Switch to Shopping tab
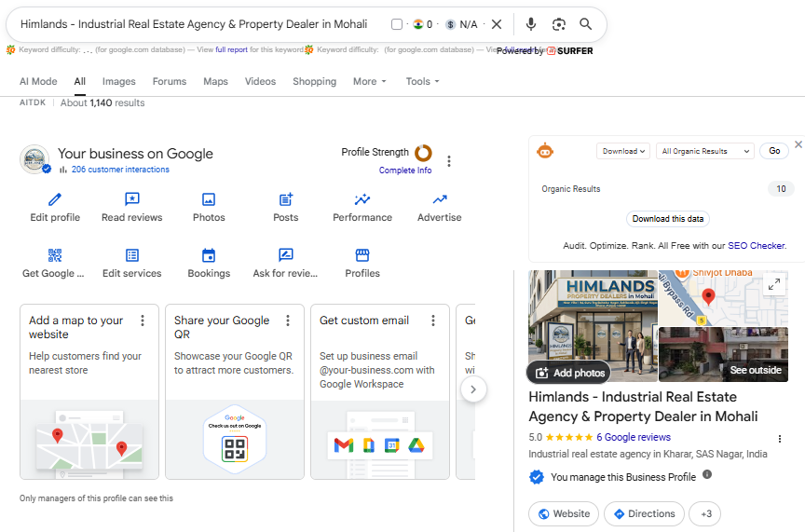This screenshot has height=532, width=805. [x=314, y=81]
